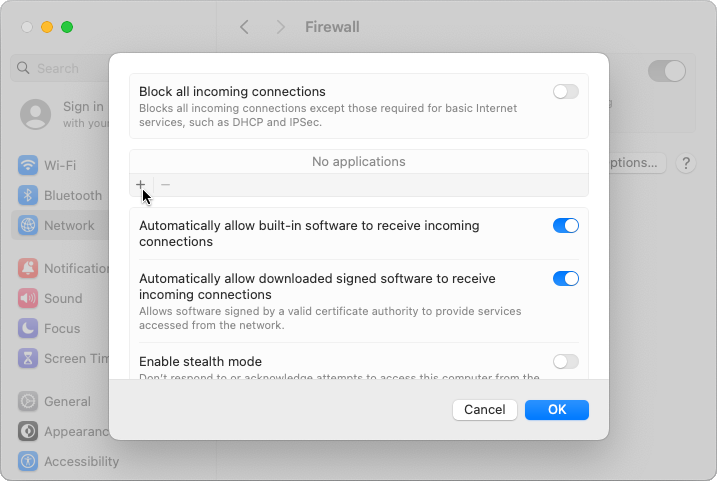This screenshot has width=717, height=481.
Task: Select the Bluetooth icon in sidebar
Action: 28,195
